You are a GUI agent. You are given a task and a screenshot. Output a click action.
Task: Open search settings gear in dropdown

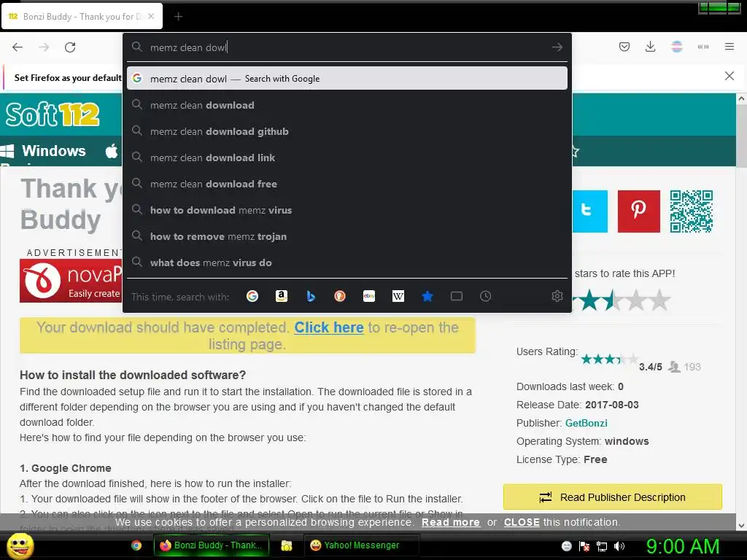click(x=557, y=296)
